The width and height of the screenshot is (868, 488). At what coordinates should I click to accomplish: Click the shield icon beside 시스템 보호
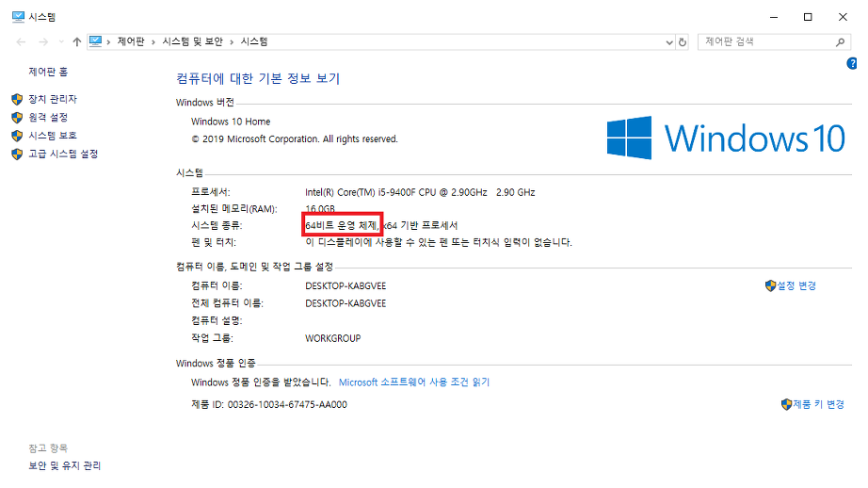pyautogui.click(x=17, y=136)
